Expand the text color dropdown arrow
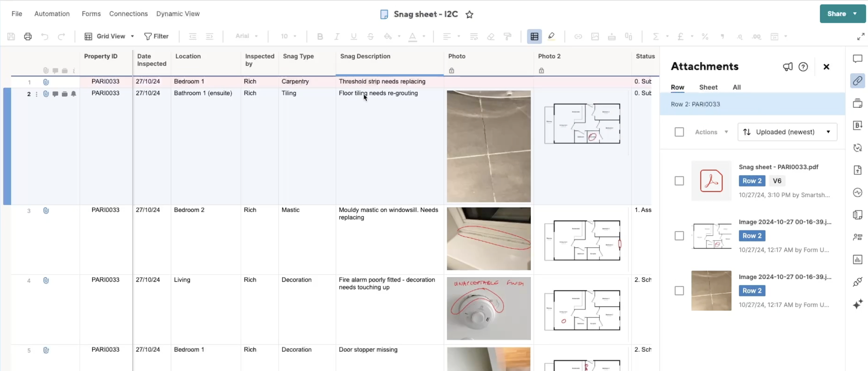 pos(424,36)
